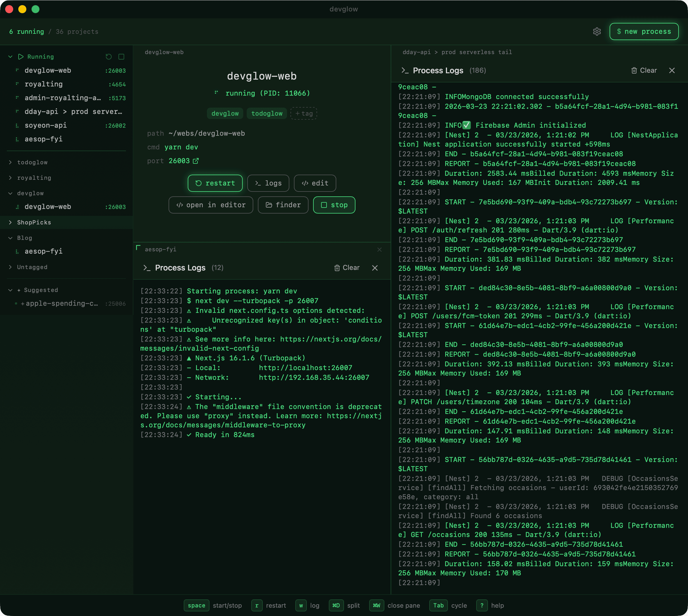Stop the devglow-web process

pyautogui.click(x=334, y=205)
